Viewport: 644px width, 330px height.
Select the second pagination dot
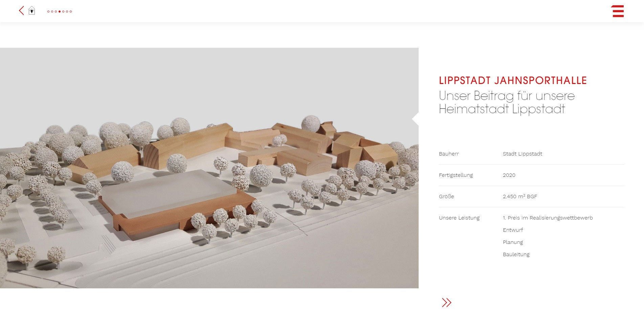(x=52, y=12)
